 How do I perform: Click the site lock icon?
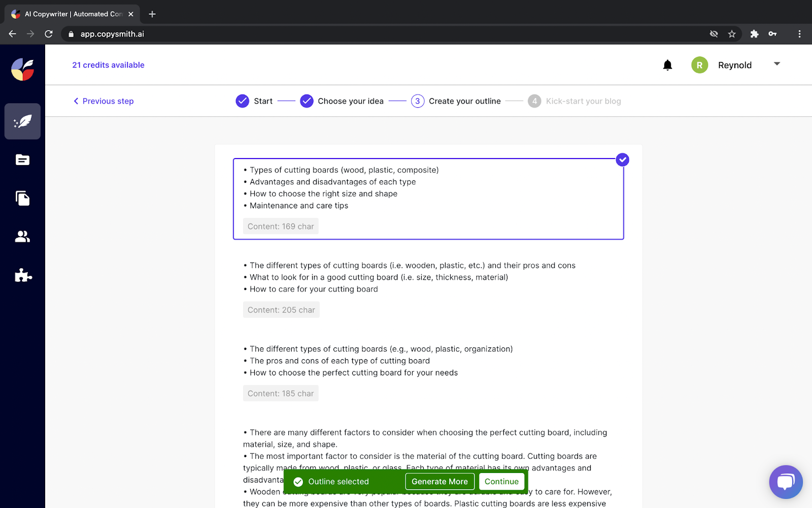[x=71, y=34]
